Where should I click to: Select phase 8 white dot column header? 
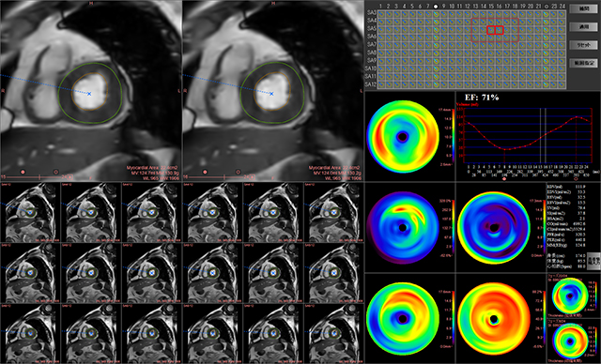436,7
